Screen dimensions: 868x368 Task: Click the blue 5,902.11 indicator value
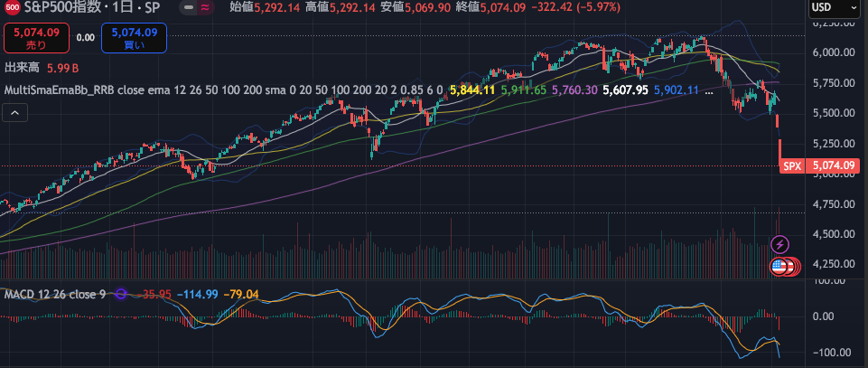677,90
